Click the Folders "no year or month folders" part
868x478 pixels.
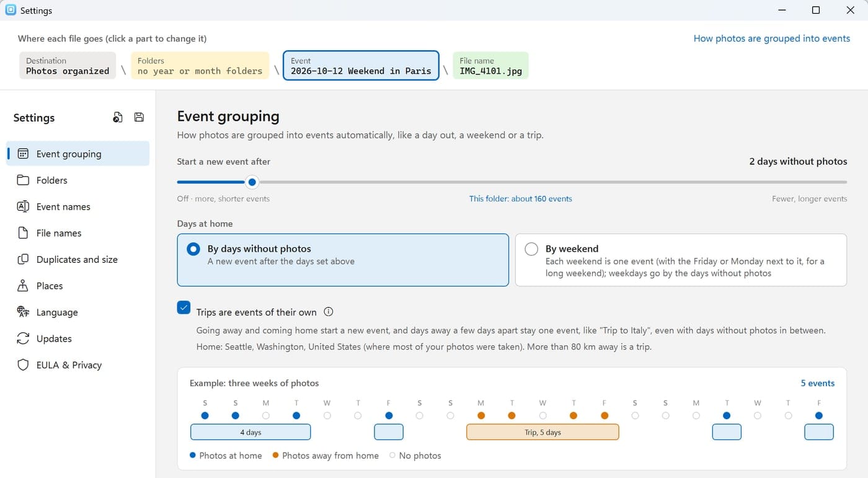(x=200, y=66)
